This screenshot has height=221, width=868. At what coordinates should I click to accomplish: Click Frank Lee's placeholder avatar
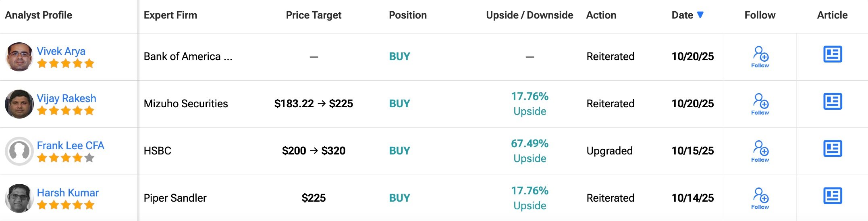point(19,151)
